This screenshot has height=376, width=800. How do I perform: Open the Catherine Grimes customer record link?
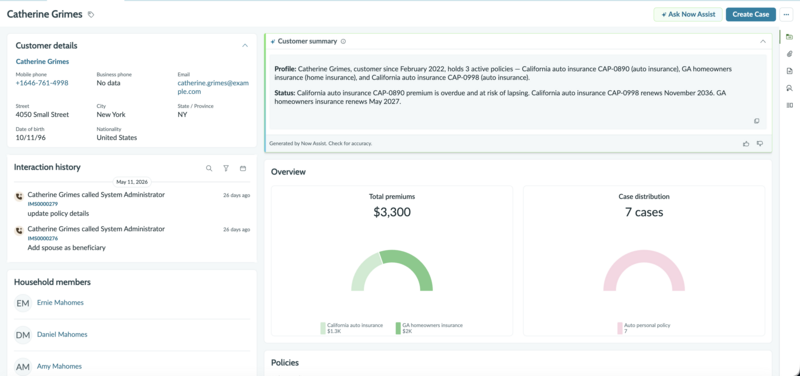pyautogui.click(x=42, y=61)
